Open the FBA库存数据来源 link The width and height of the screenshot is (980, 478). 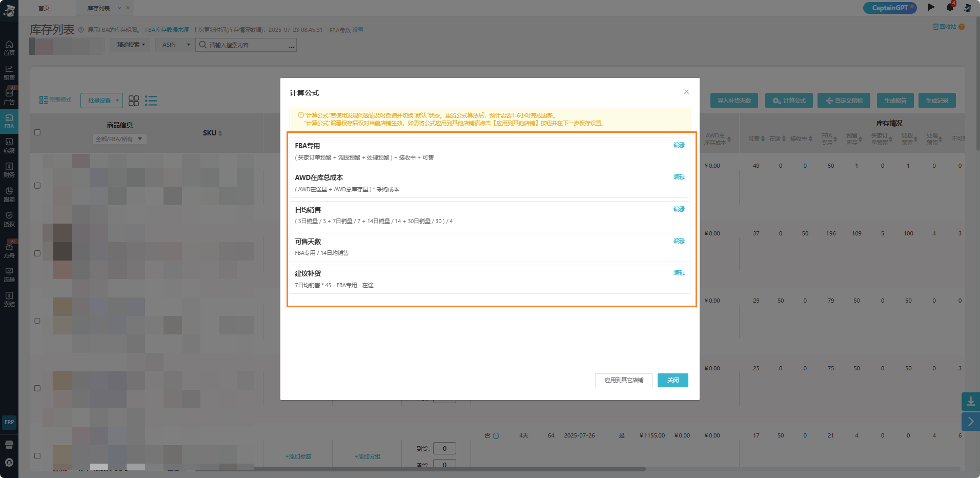point(167,30)
